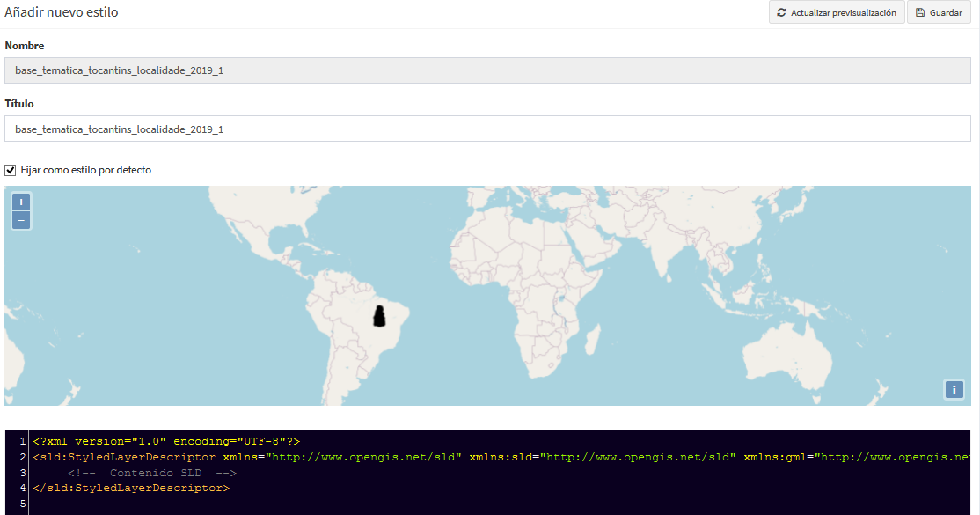This screenshot has width=980, height=515.
Task: Click the XML declaration line in editor
Action: click(166, 441)
